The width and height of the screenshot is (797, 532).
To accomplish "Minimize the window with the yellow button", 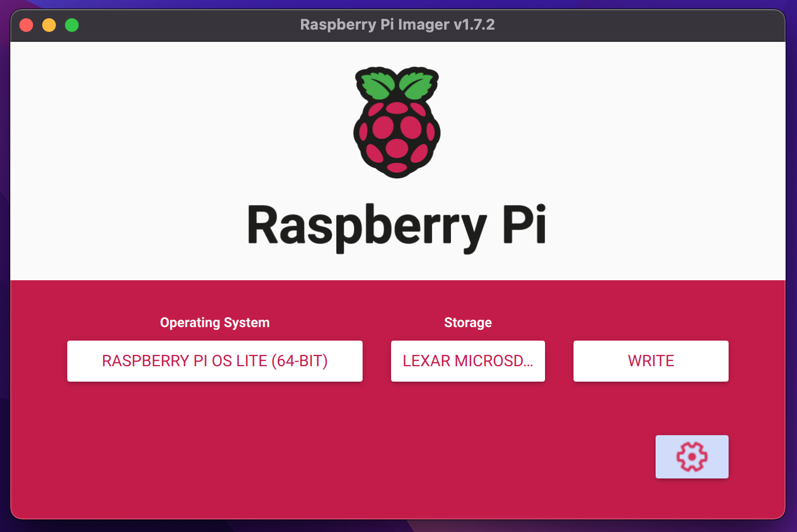I will tap(49, 25).
